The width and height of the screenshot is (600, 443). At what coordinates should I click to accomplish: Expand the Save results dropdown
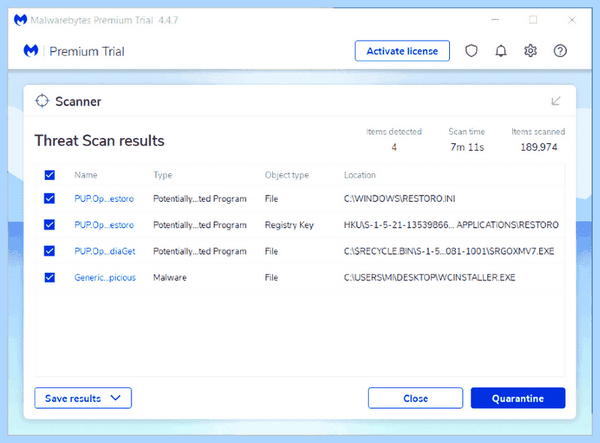pyautogui.click(x=83, y=398)
